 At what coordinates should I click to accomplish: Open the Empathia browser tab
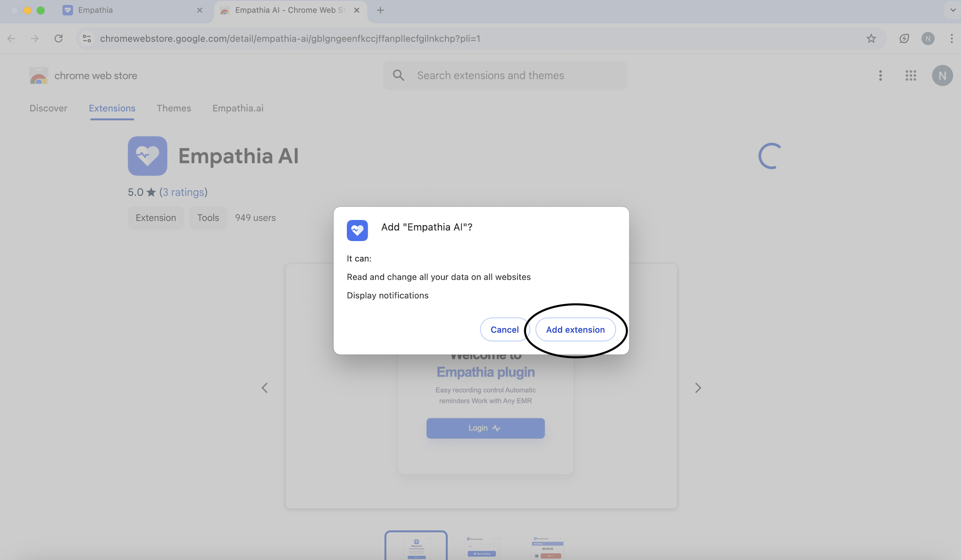(x=95, y=10)
